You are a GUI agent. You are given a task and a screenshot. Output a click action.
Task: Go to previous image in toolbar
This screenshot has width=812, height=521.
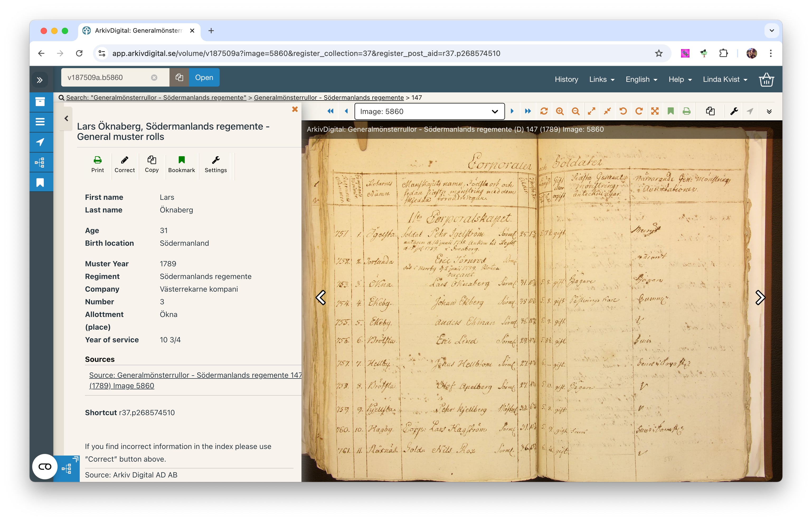pos(346,111)
